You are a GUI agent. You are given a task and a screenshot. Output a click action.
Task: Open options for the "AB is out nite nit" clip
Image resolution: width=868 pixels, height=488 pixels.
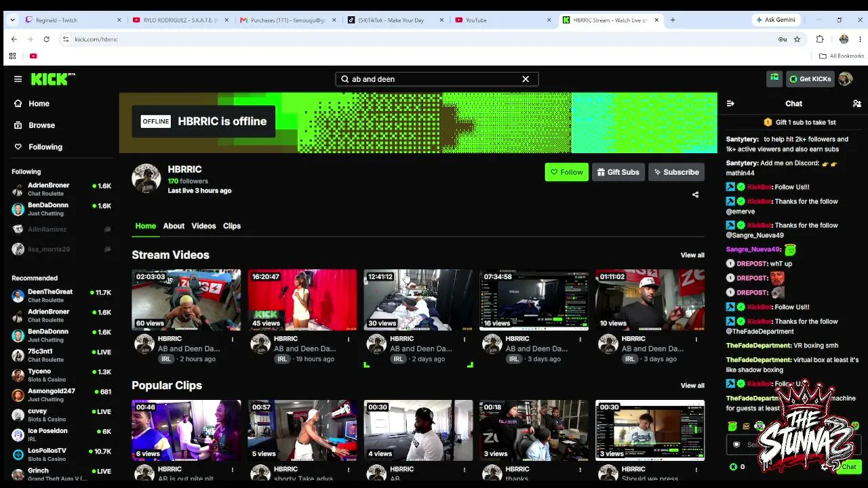coord(233,469)
